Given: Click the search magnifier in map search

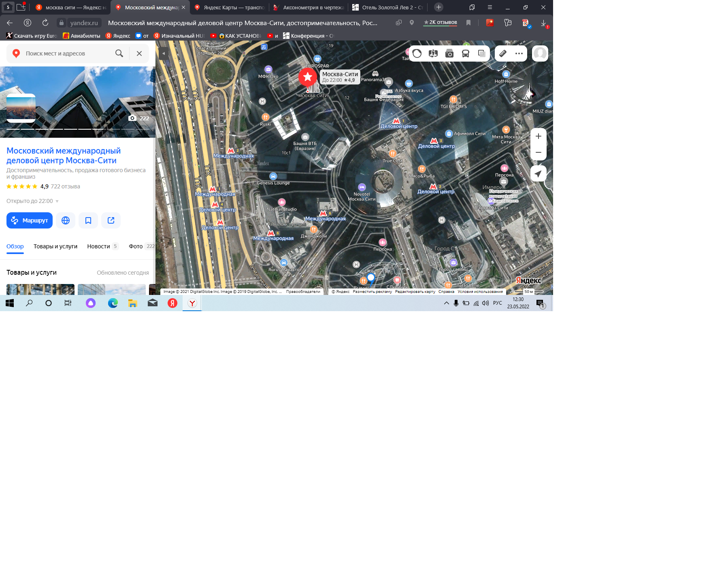Looking at the screenshot, I should [119, 53].
